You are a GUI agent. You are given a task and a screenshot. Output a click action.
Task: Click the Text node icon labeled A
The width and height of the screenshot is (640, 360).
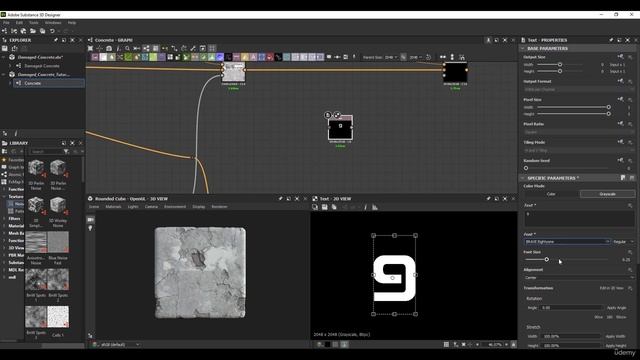pyautogui.click(x=253, y=57)
